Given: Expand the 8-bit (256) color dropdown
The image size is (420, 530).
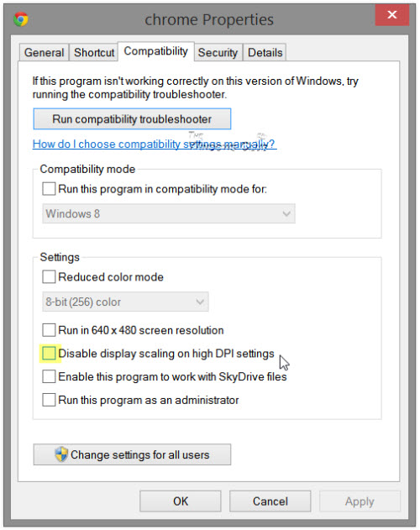Looking at the screenshot, I should (x=125, y=302).
